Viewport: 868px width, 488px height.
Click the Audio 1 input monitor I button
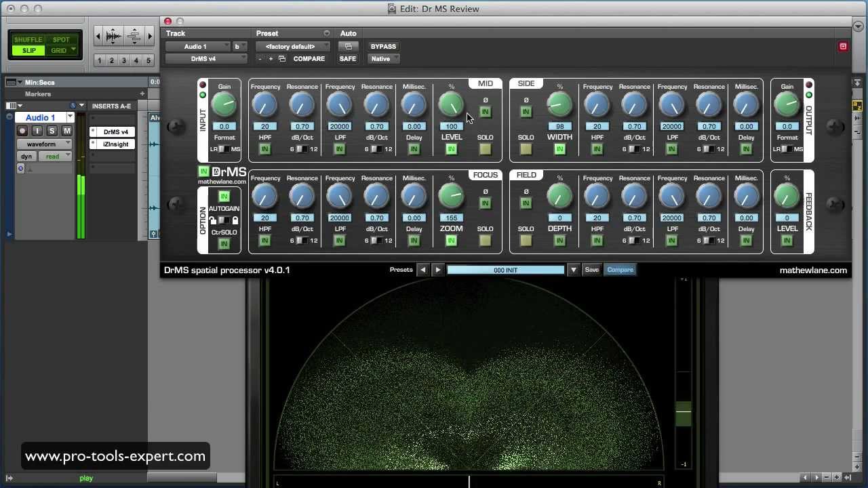(x=37, y=131)
